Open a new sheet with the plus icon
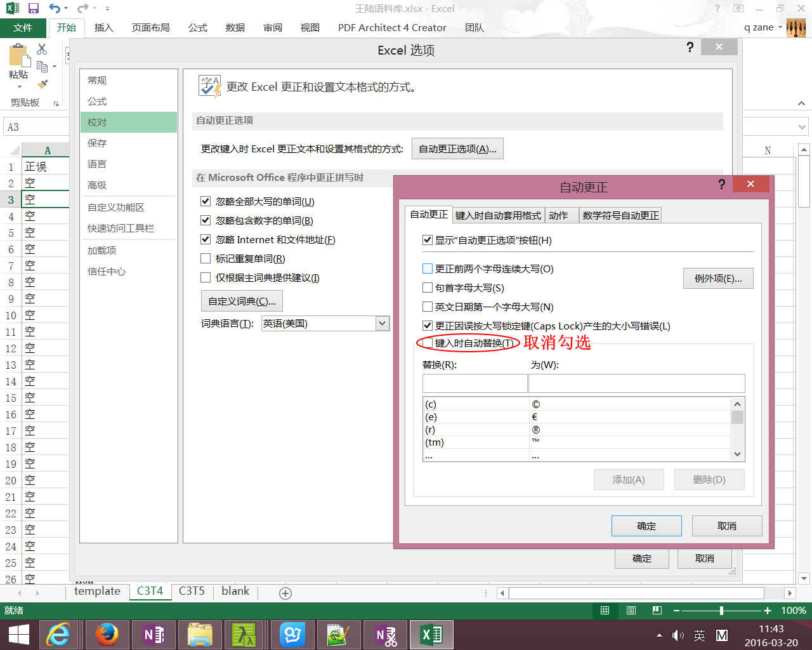Screen dimensions: 812x650 click(x=285, y=593)
